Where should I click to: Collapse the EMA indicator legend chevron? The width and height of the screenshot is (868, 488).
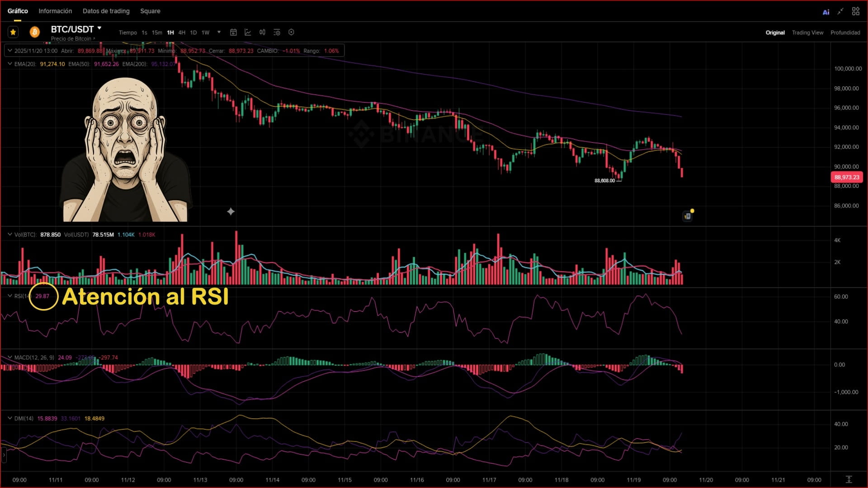[10, 64]
